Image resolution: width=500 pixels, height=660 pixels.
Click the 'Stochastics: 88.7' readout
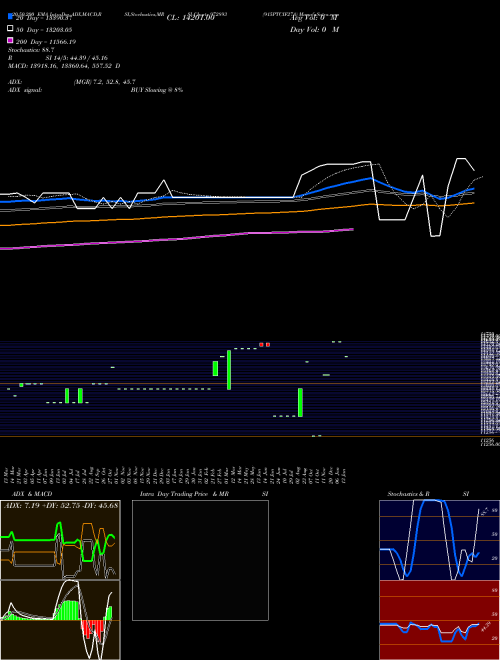(31, 50)
